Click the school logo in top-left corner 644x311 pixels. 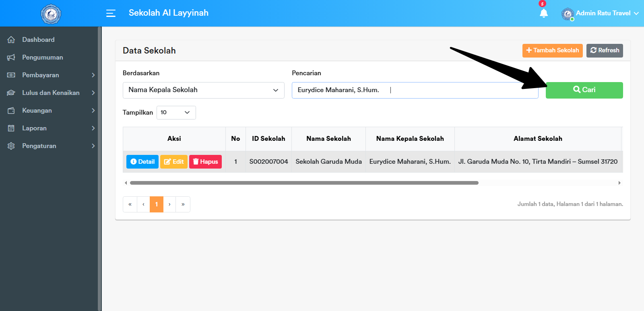[x=51, y=14]
